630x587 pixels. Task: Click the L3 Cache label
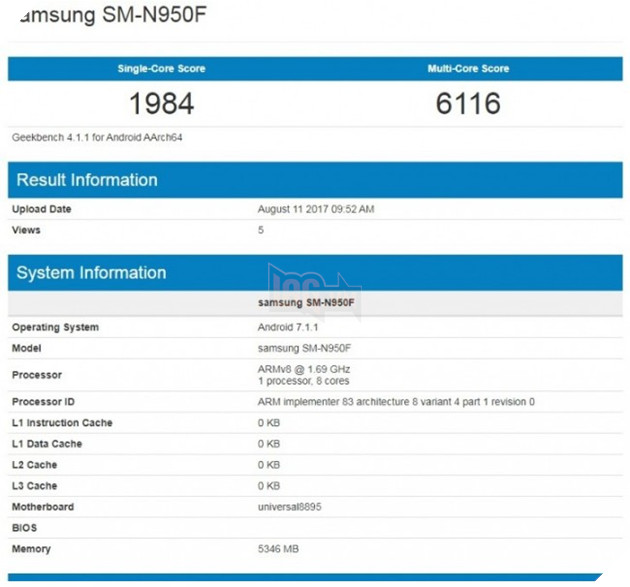pyautogui.click(x=34, y=486)
